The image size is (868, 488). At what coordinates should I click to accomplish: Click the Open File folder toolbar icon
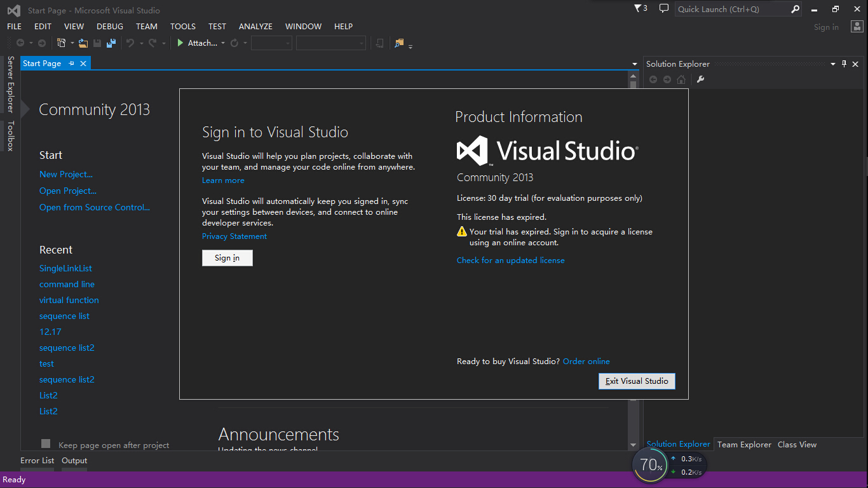(x=83, y=43)
